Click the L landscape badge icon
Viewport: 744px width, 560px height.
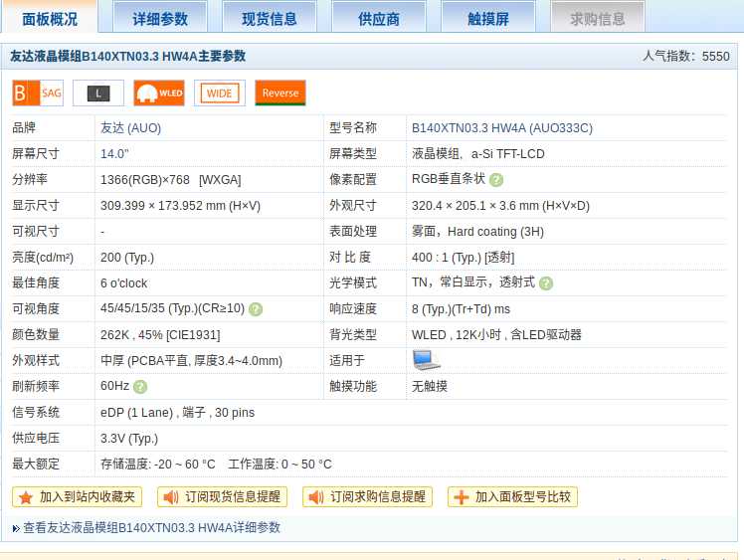click(98, 93)
